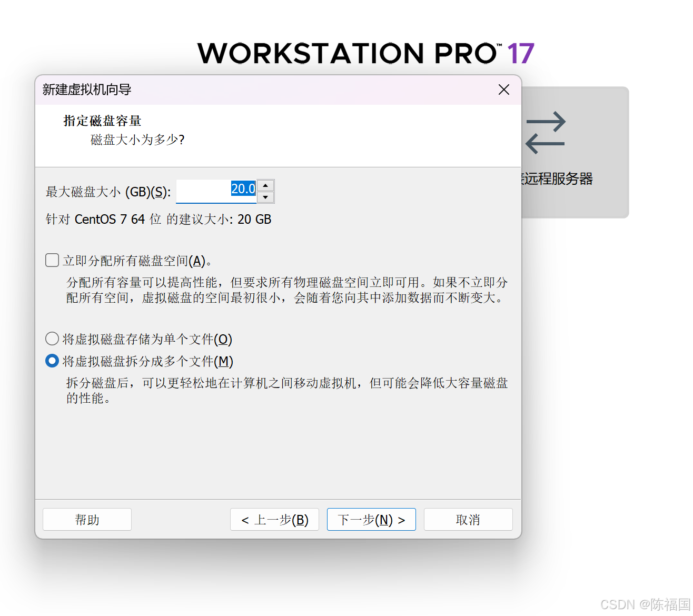
Task: Click the 针对 CentOS 7 64 位 recommended size text
Action: (x=159, y=219)
